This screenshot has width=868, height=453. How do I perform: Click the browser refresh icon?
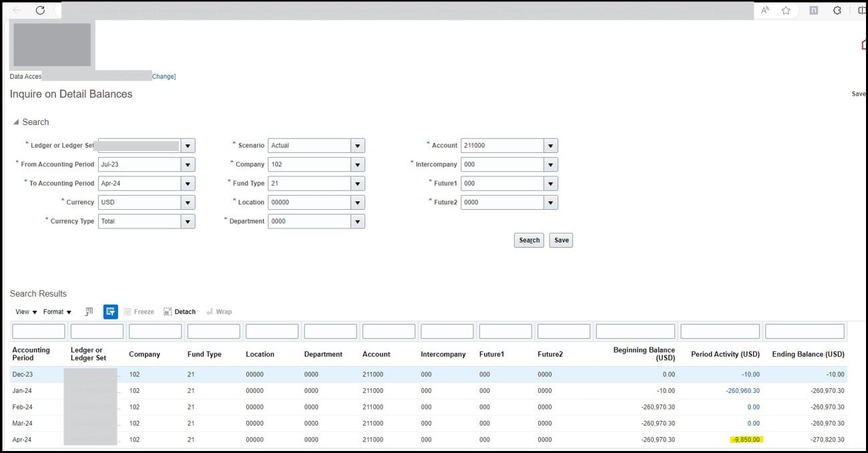point(40,11)
